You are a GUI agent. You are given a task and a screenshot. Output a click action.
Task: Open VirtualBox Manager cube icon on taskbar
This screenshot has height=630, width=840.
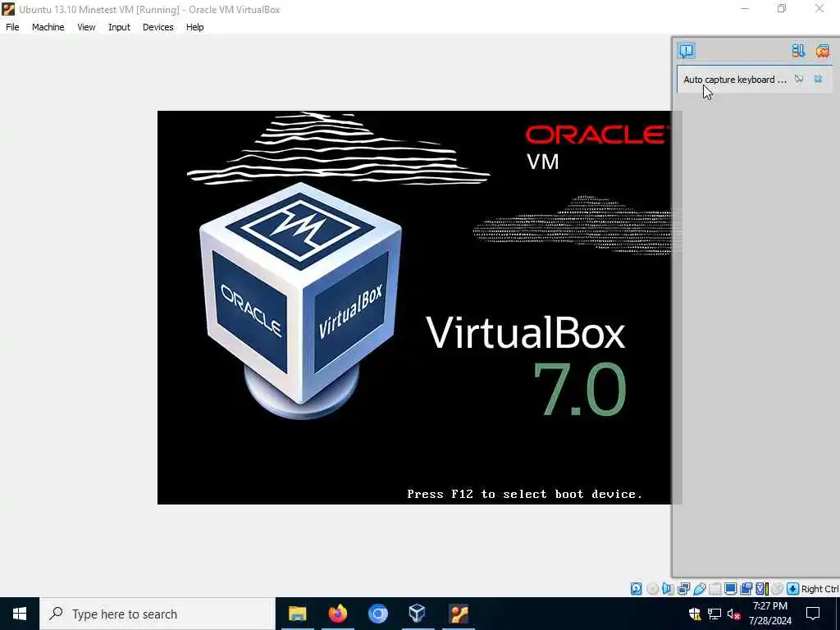click(x=418, y=614)
